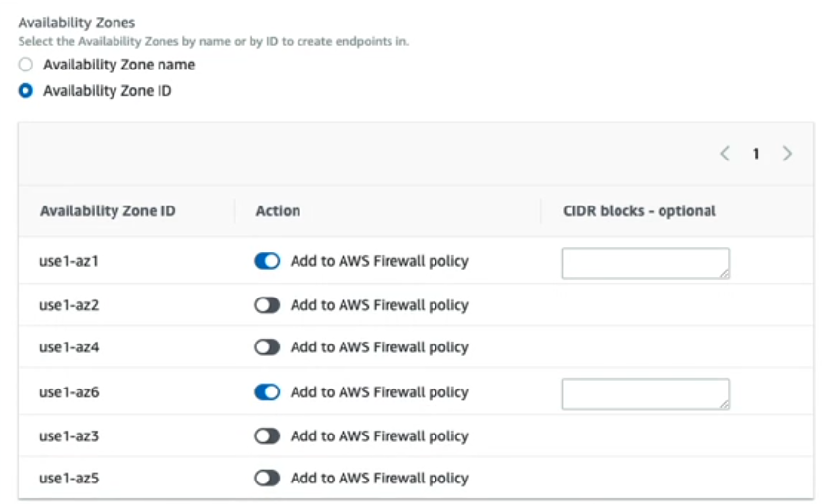Turn off firewall policy toggle for use1-az6
The height and width of the screenshot is (504, 824).
267,392
